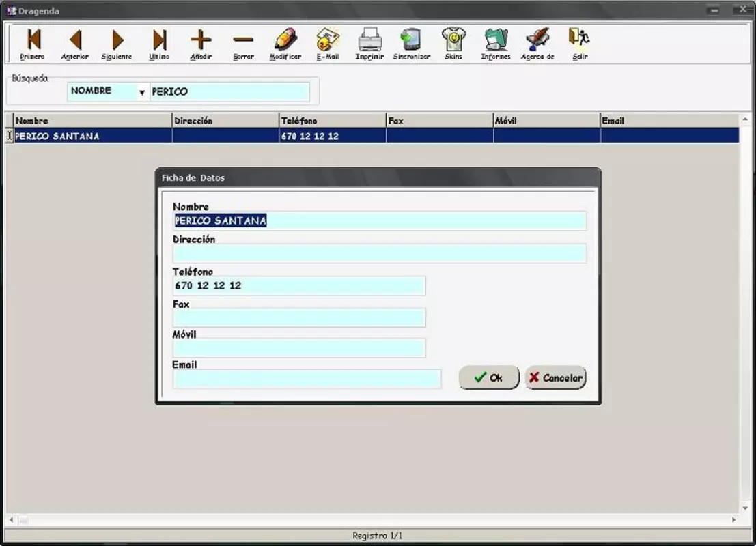Open Informes reports icon

(496, 44)
